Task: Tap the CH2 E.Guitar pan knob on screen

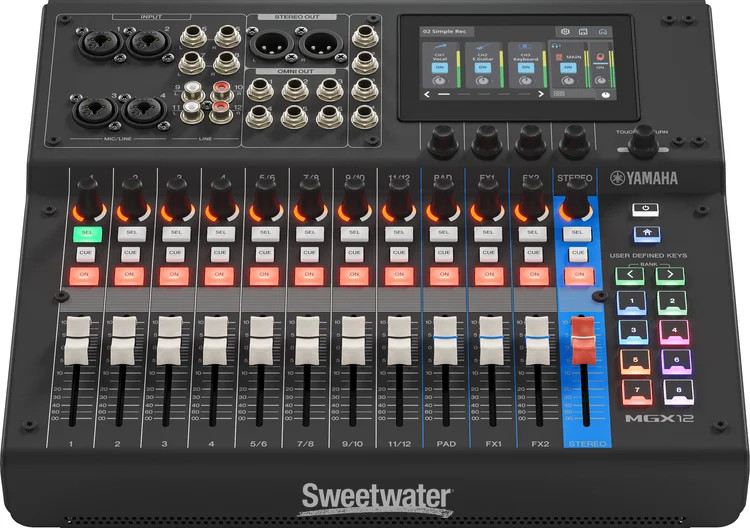Action: (483, 81)
